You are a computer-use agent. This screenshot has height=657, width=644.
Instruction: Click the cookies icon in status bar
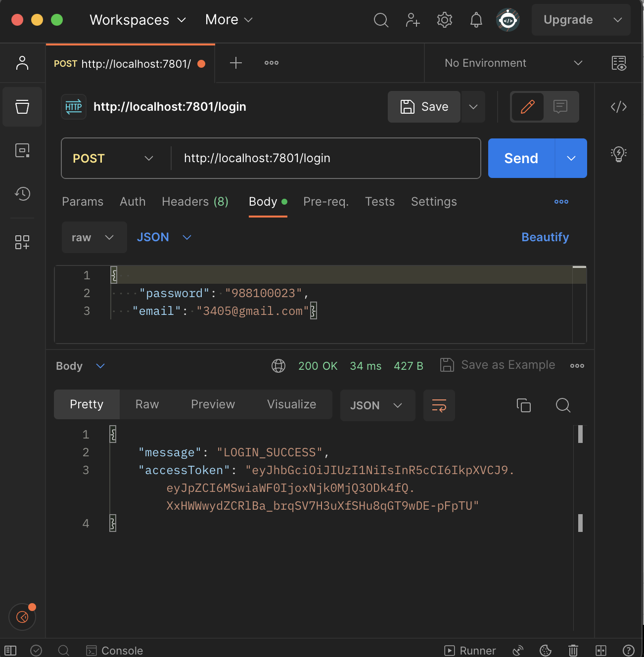[546, 651]
